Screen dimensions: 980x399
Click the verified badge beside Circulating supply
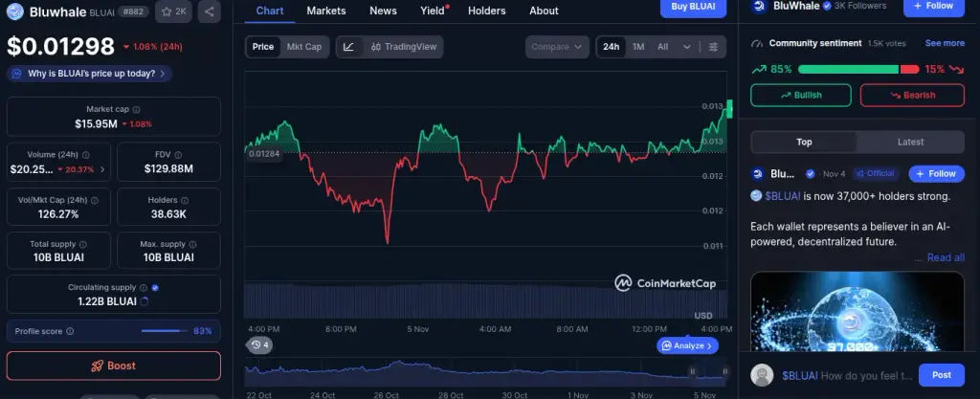[155, 288]
